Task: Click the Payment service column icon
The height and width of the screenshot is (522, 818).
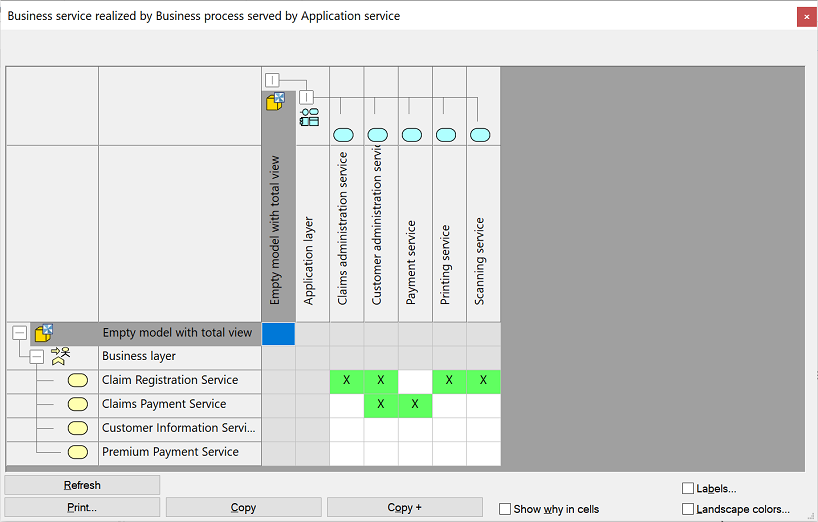Action: [x=412, y=135]
